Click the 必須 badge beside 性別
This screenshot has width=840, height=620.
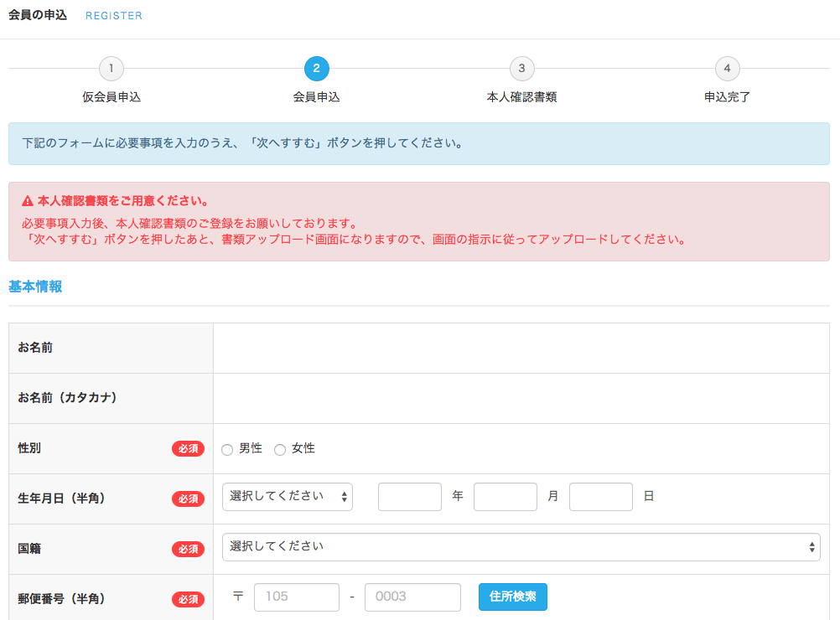point(188,449)
